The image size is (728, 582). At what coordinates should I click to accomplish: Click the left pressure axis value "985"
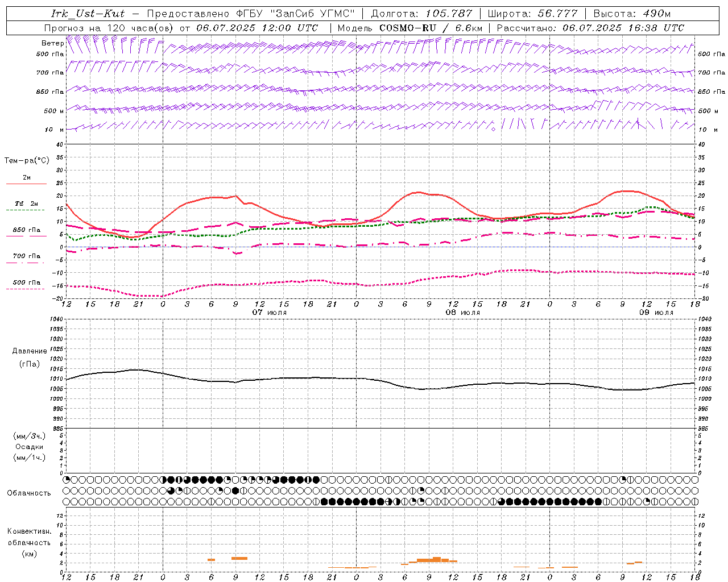point(58,429)
